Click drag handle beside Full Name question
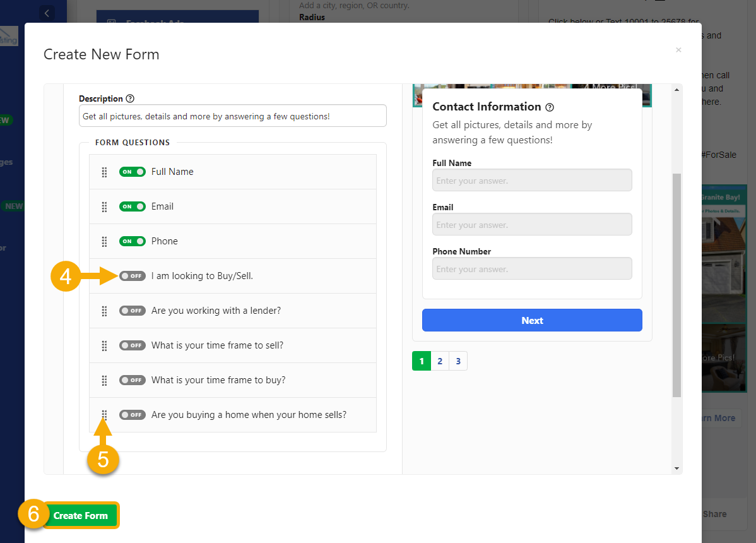 click(105, 172)
